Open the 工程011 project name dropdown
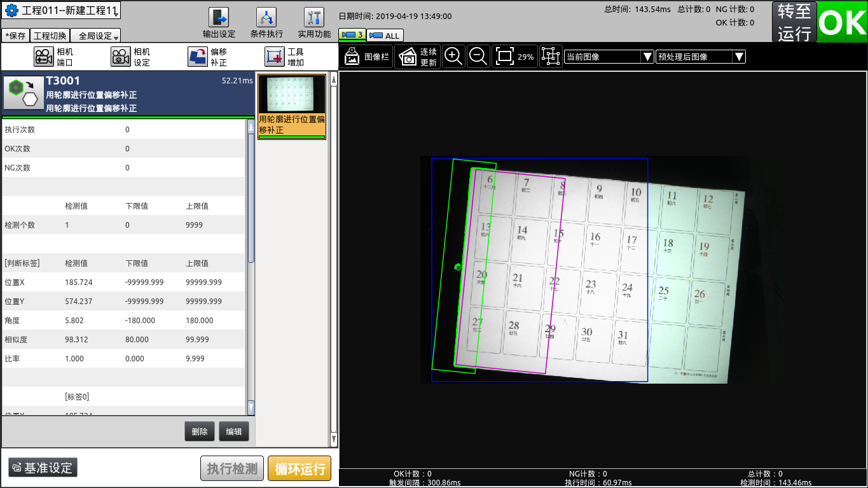This screenshot has height=488, width=868. pyautogui.click(x=61, y=11)
